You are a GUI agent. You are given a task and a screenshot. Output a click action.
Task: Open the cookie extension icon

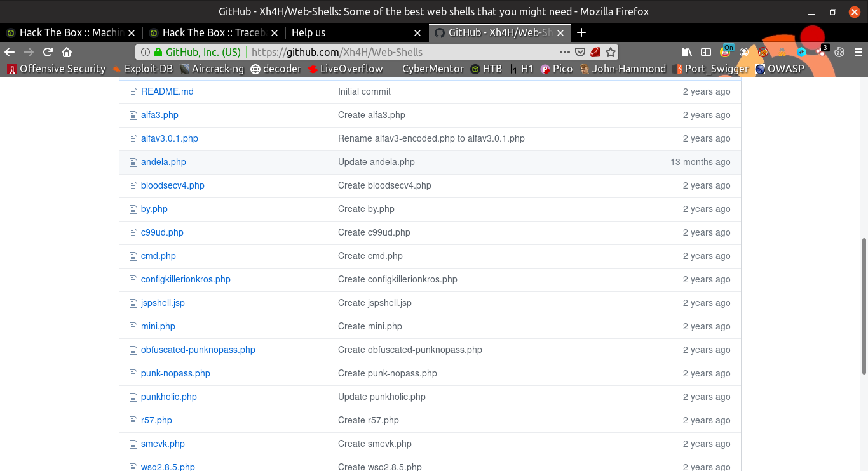839,52
